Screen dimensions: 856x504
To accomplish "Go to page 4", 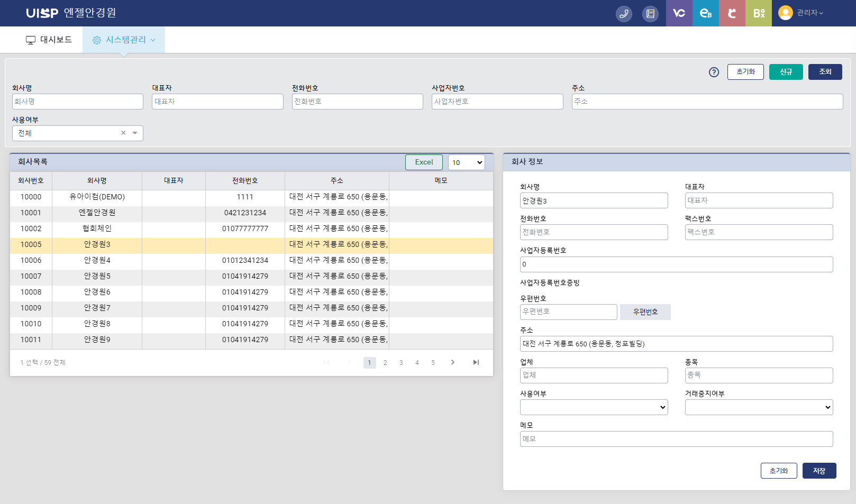I will coord(417,363).
